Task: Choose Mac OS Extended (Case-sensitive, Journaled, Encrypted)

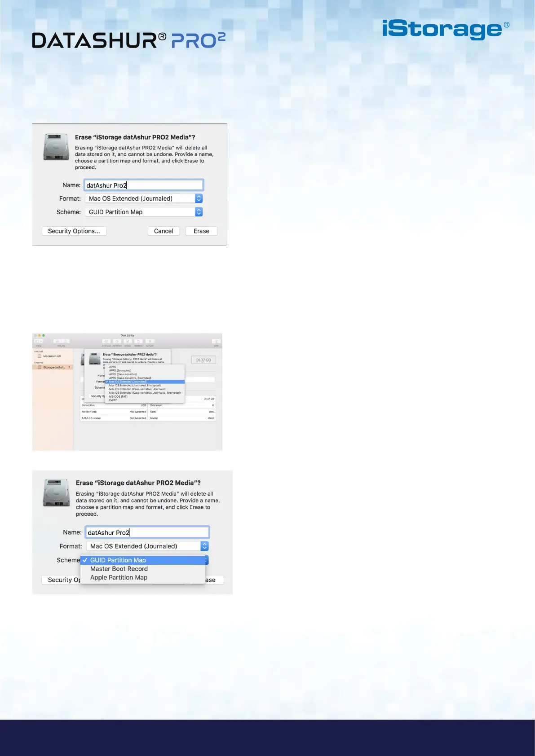Action: [145, 393]
